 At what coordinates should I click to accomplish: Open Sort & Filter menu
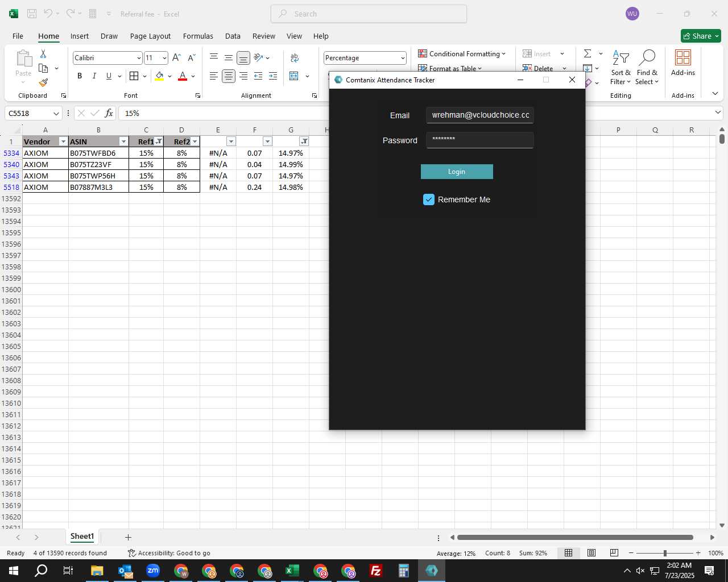[x=621, y=67]
